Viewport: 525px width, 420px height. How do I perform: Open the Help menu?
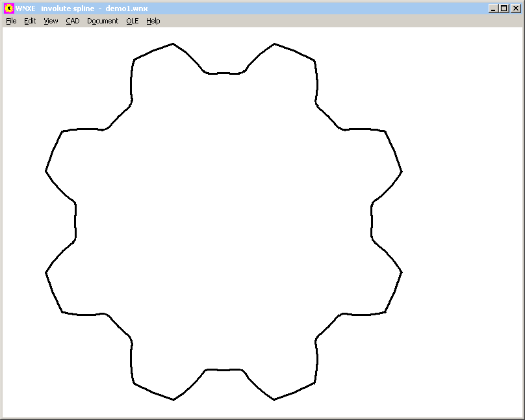[x=153, y=21]
